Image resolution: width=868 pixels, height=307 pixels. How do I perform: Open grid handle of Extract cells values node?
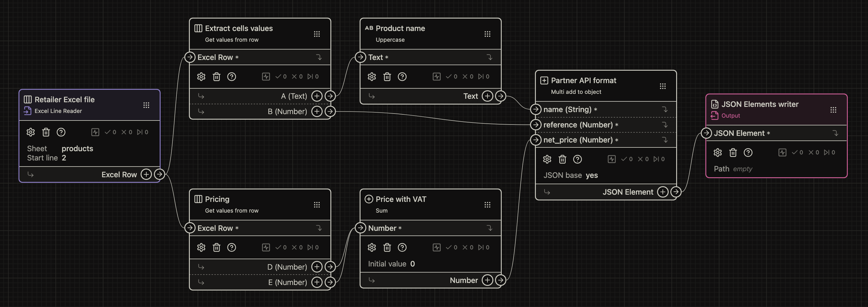coord(317,34)
